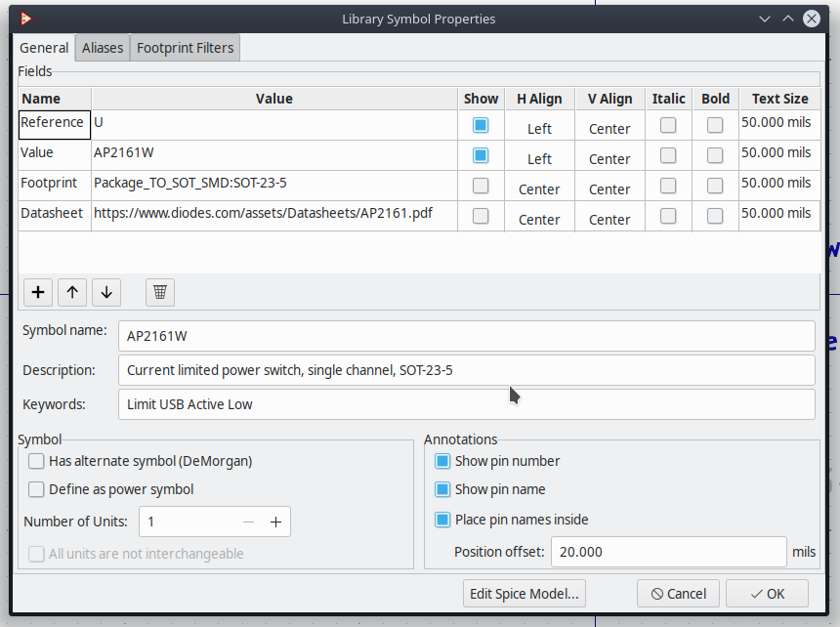Image resolution: width=840 pixels, height=627 pixels.
Task: Increase number of units with plus
Action: tap(275, 522)
